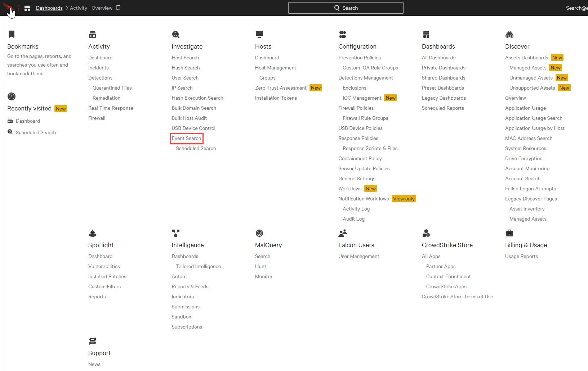Click the top Search field
Viewport: 588px width, 371px height.
pyautogui.click(x=346, y=8)
